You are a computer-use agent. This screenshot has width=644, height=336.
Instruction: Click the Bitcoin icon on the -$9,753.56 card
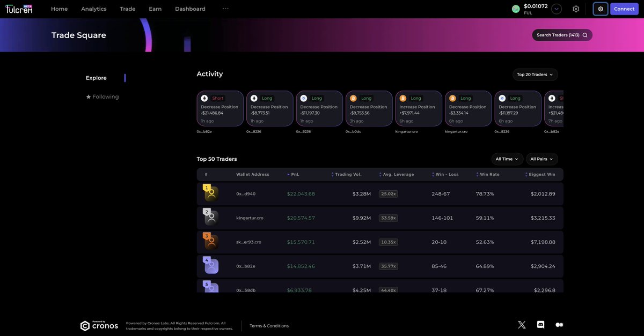click(x=353, y=98)
